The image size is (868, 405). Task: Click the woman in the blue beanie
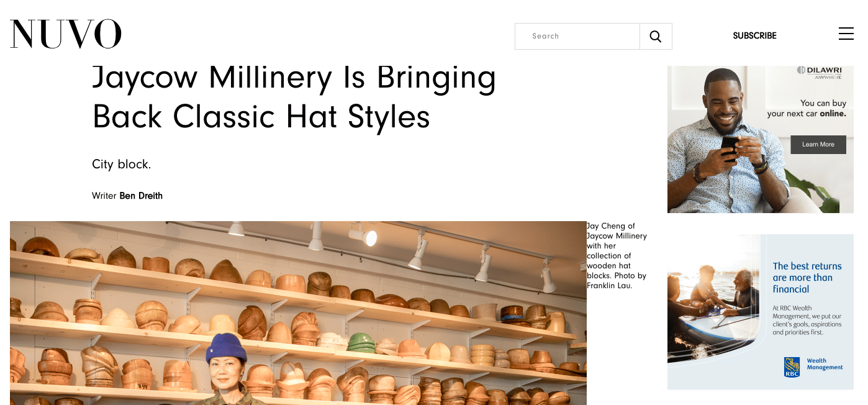(x=227, y=370)
